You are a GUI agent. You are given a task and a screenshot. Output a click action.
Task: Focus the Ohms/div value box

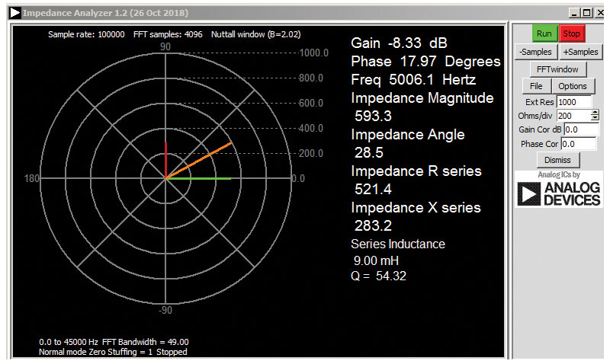click(x=573, y=116)
